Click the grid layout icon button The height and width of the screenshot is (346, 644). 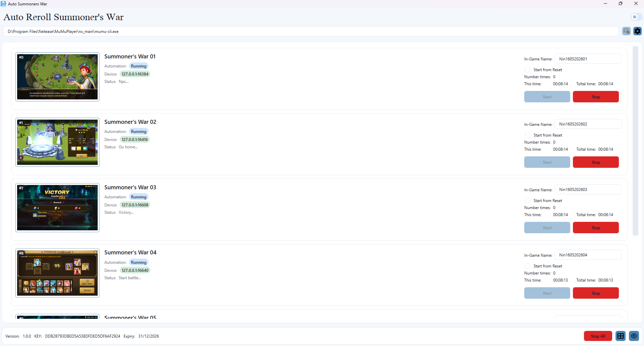pyautogui.click(x=621, y=336)
